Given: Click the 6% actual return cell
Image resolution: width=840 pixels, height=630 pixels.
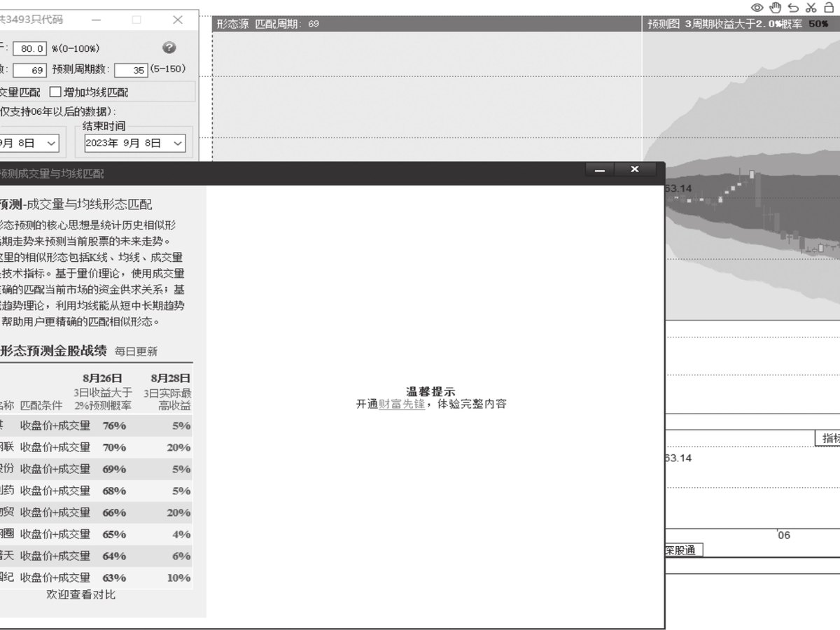Looking at the screenshot, I should click(x=181, y=556).
